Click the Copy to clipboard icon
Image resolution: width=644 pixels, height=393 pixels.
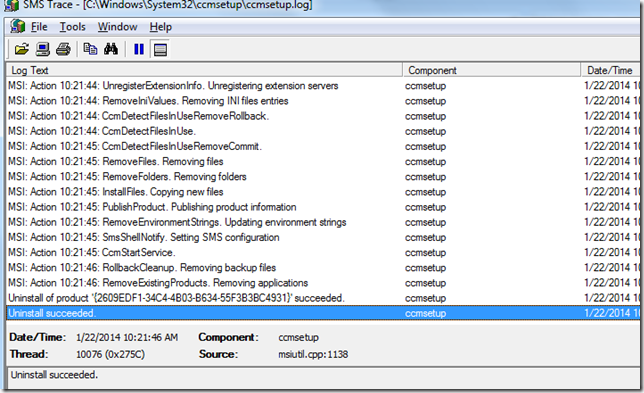[90, 49]
